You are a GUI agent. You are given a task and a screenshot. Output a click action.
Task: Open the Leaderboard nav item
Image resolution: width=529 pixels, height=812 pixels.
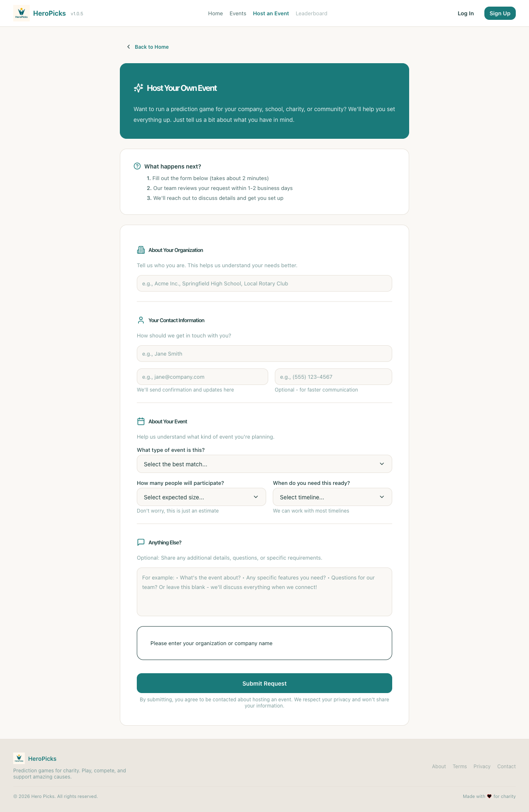[311, 14]
